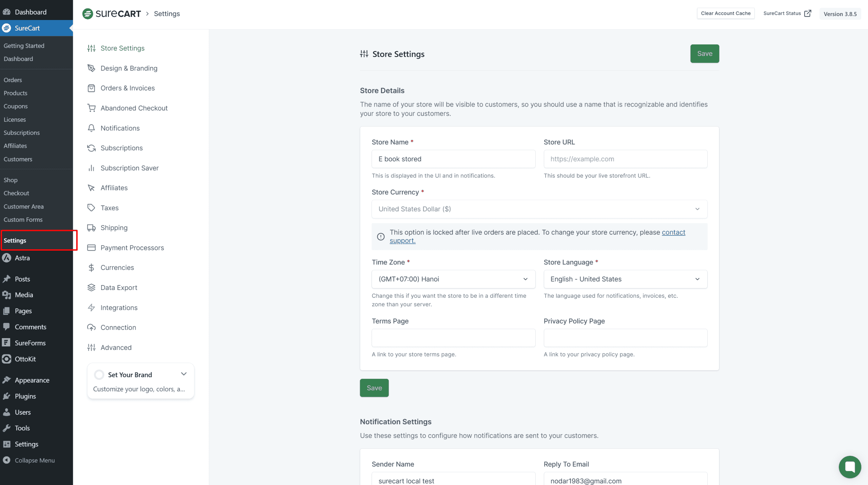Viewport: 868px width, 485px height.
Task: Click the SureCart Status external link icon
Action: click(x=808, y=13)
